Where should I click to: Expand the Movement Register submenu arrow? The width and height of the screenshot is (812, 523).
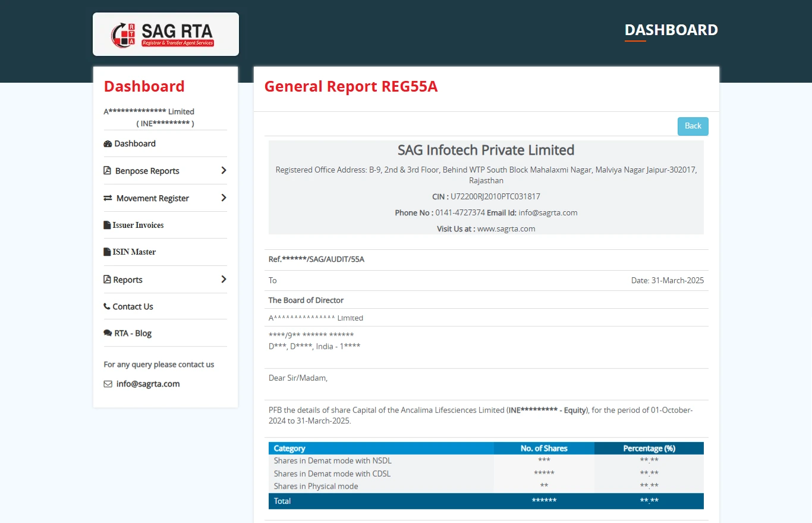point(224,198)
